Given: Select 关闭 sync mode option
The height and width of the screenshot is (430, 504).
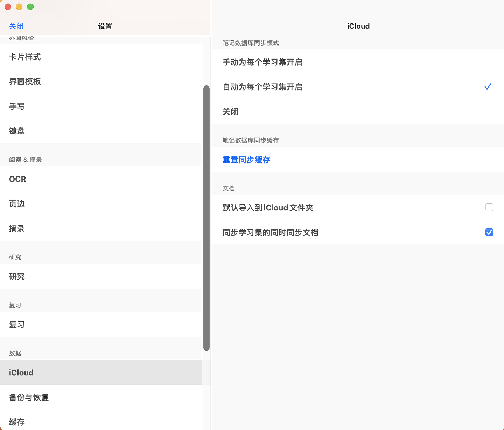Looking at the screenshot, I should [x=358, y=112].
